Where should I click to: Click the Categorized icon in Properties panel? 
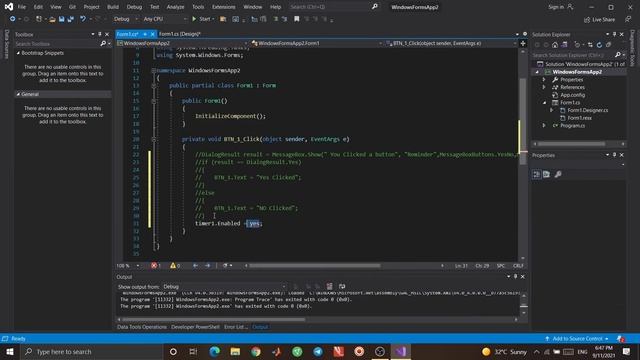[x=537, y=175]
